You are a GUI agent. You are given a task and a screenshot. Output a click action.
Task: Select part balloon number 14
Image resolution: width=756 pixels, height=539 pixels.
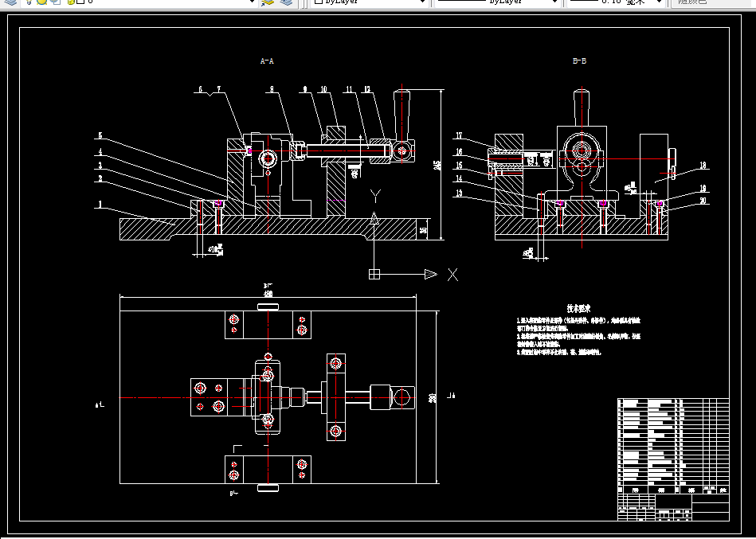[x=459, y=178]
